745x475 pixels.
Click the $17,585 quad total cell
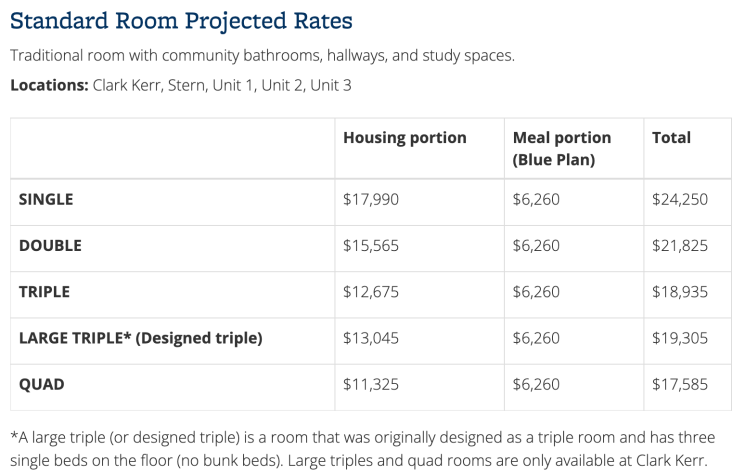coord(680,385)
